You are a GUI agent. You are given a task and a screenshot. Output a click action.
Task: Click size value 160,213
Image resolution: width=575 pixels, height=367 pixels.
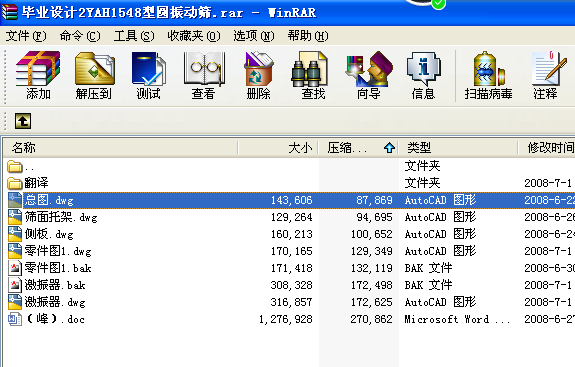292,234
